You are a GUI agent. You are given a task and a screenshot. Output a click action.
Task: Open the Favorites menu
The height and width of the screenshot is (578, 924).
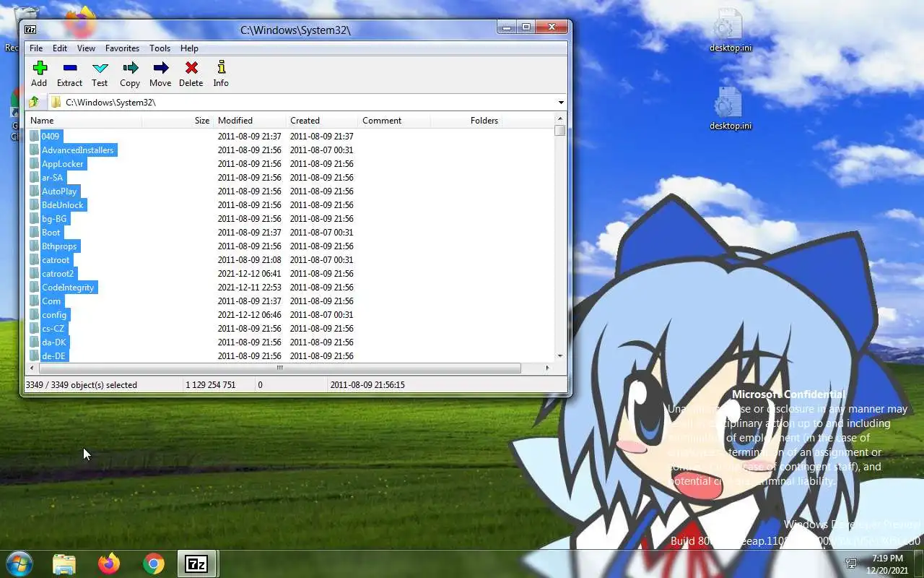tap(122, 48)
